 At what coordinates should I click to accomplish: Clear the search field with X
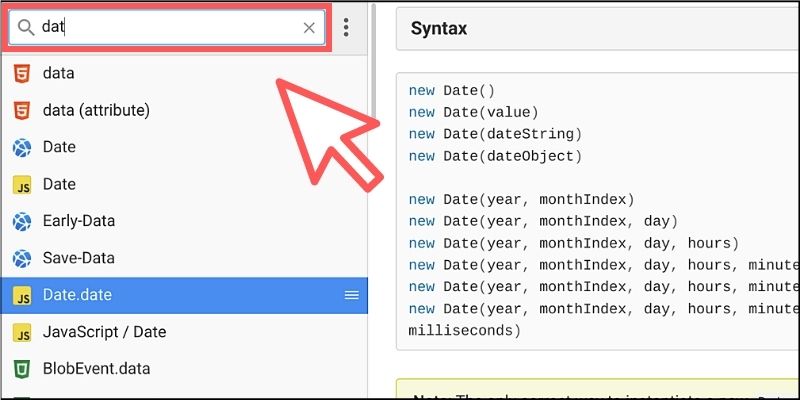[x=309, y=28]
